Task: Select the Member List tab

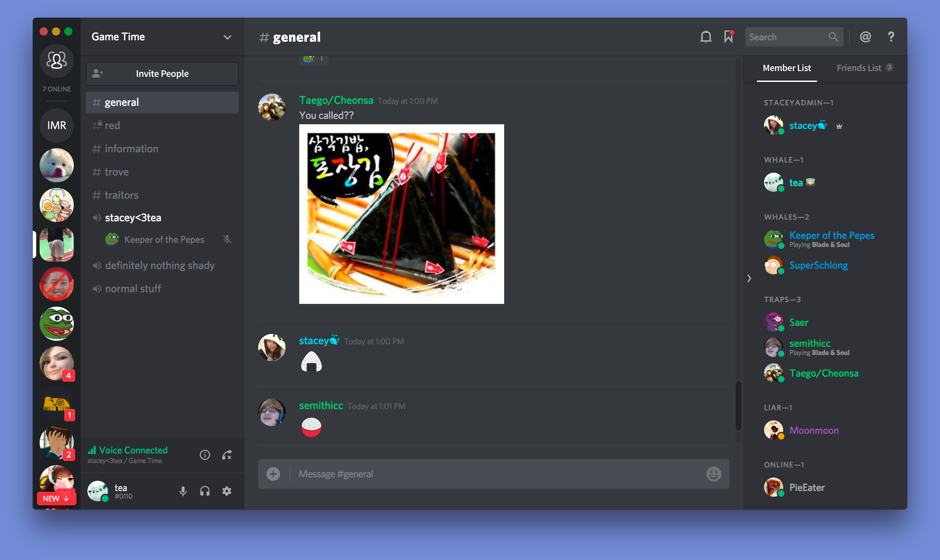Action: 787,68
